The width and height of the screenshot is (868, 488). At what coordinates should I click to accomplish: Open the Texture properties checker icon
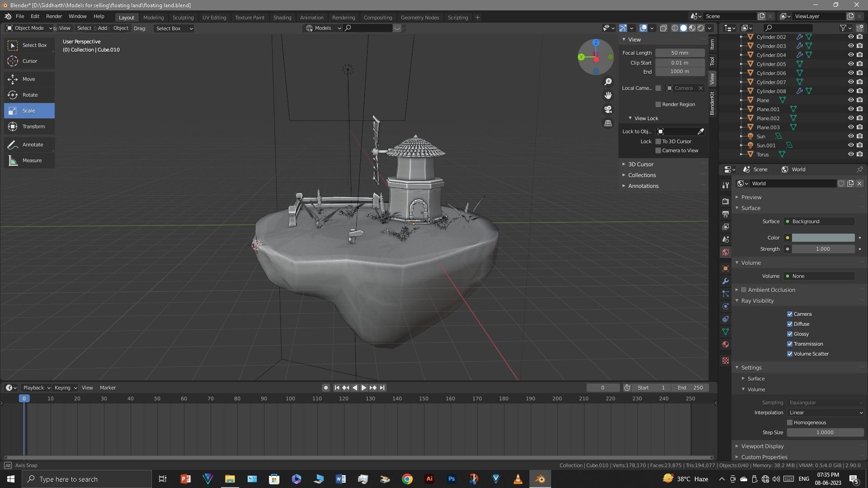click(726, 361)
